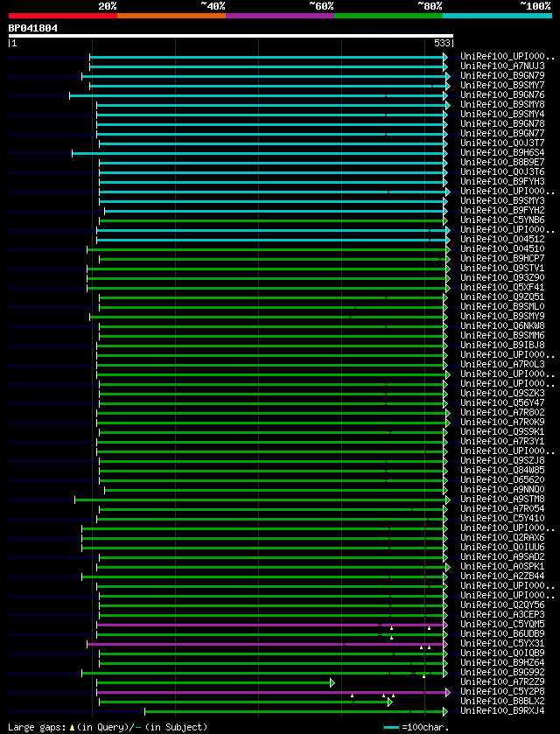Select the UniRef100_B9HCP7 label

click(x=502, y=258)
